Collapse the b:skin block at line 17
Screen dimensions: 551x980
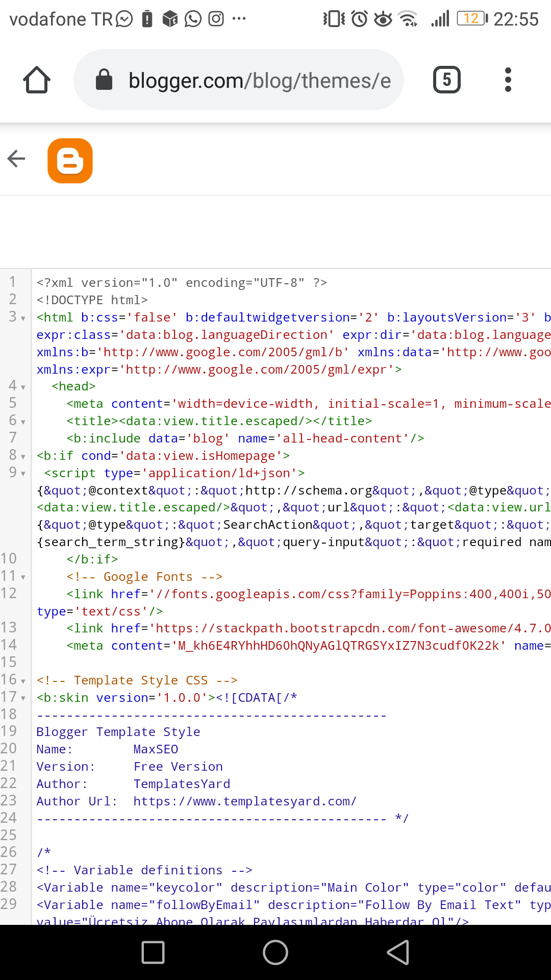click(23, 699)
